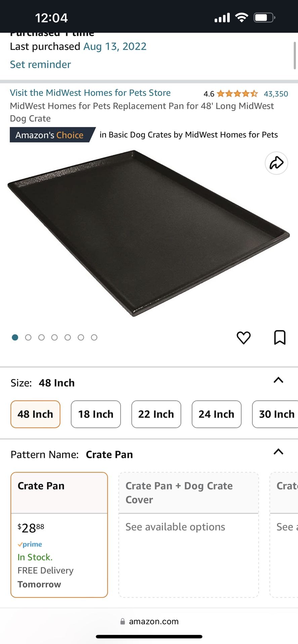The image size is (298, 644).
Task: Tap the star rating icons
Action: [237, 94]
